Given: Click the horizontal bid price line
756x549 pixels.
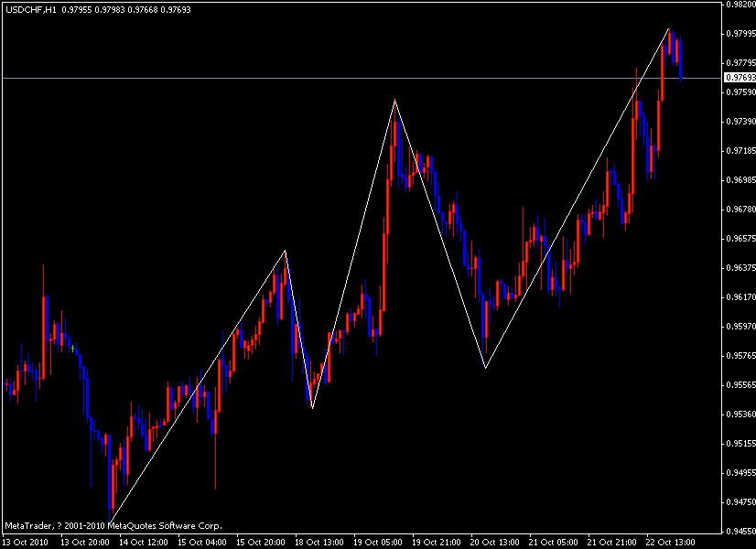Looking at the screenshot, I should tap(362, 78).
